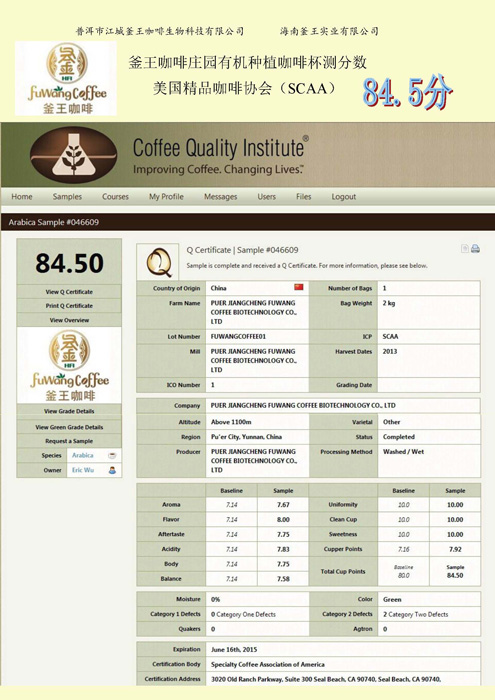495x700 pixels.
Task: Click View Green Grade Details button
Action: click(x=69, y=427)
